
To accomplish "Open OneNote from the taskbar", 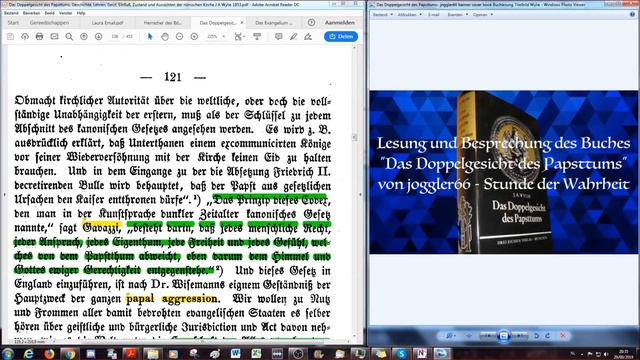I will pos(422,353).
